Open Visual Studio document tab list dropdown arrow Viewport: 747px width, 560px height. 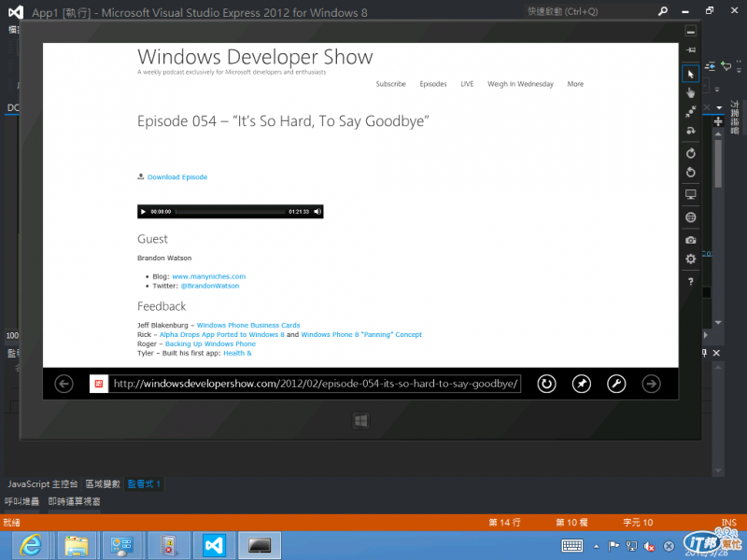coord(719,107)
